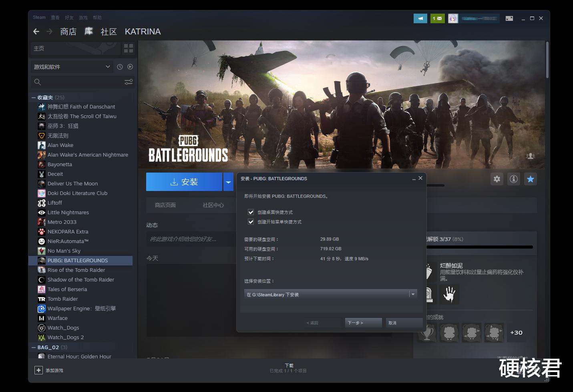Open the 社区中心 community hub link
573x392 pixels.
[213, 205]
